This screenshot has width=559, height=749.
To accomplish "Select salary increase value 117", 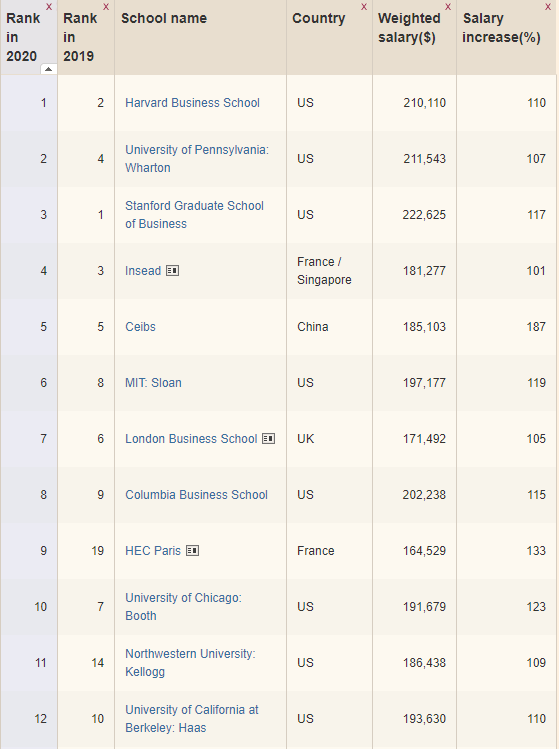I will click(536, 214).
